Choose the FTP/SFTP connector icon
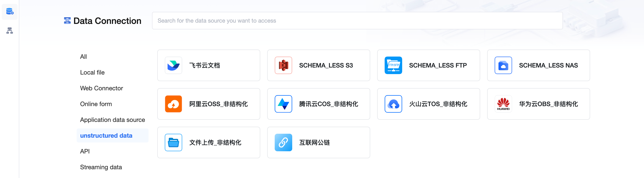 pyautogui.click(x=393, y=65)
